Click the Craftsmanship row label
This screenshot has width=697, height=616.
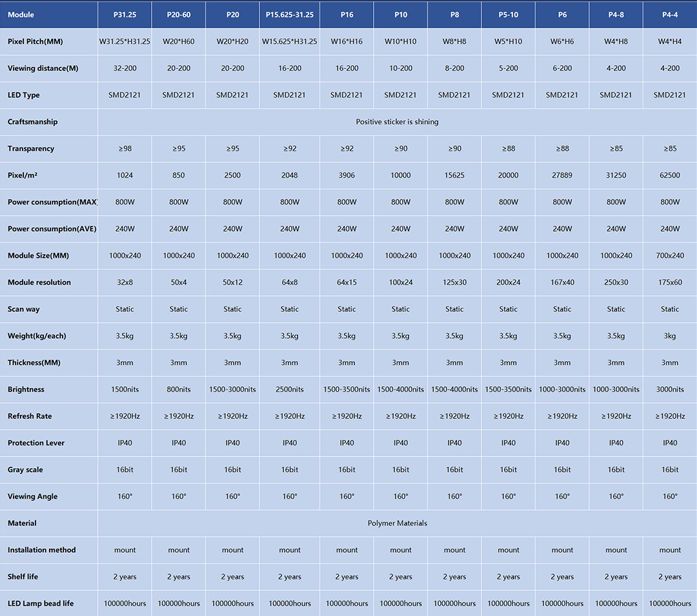click(32, 121)
